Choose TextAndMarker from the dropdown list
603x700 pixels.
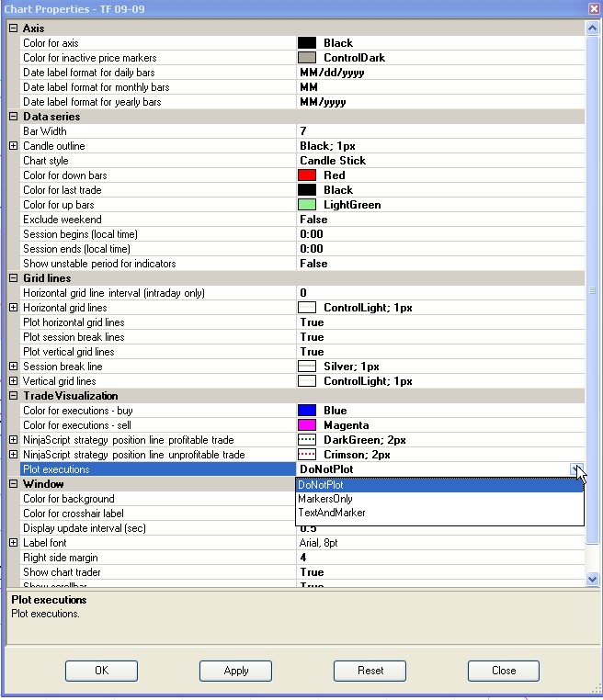pyautogui.click(x=439, y=513)
